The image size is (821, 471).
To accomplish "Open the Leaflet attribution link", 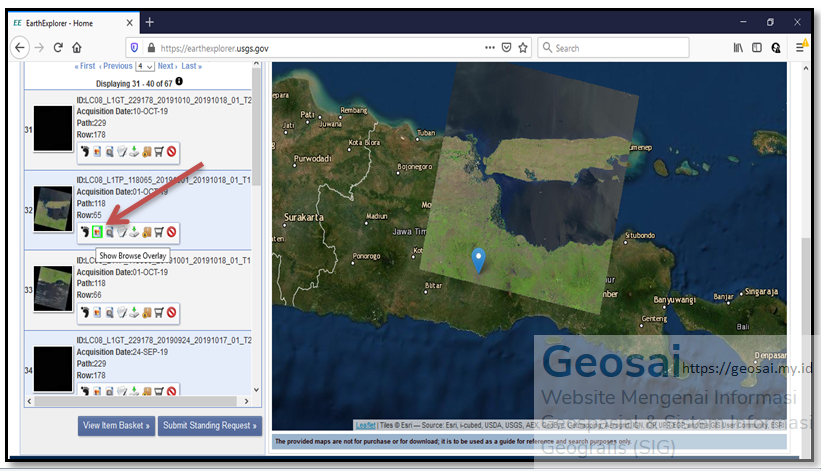I will (365, 425).
